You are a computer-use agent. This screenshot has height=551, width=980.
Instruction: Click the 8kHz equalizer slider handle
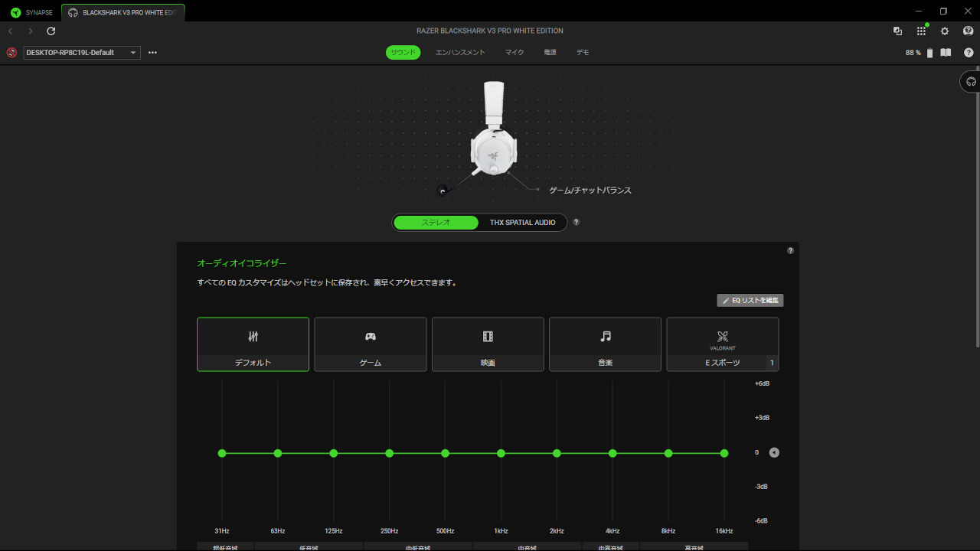(668, 453)
